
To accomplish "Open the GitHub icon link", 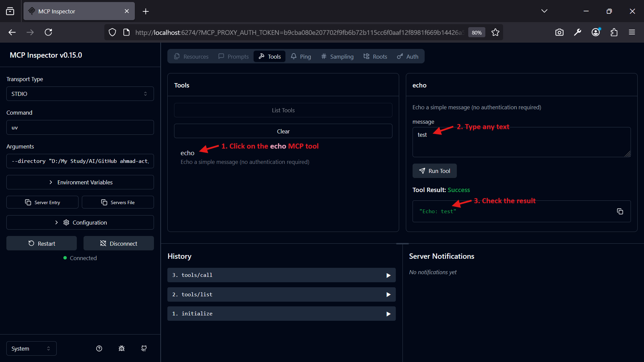I will (x=144, y=349).
